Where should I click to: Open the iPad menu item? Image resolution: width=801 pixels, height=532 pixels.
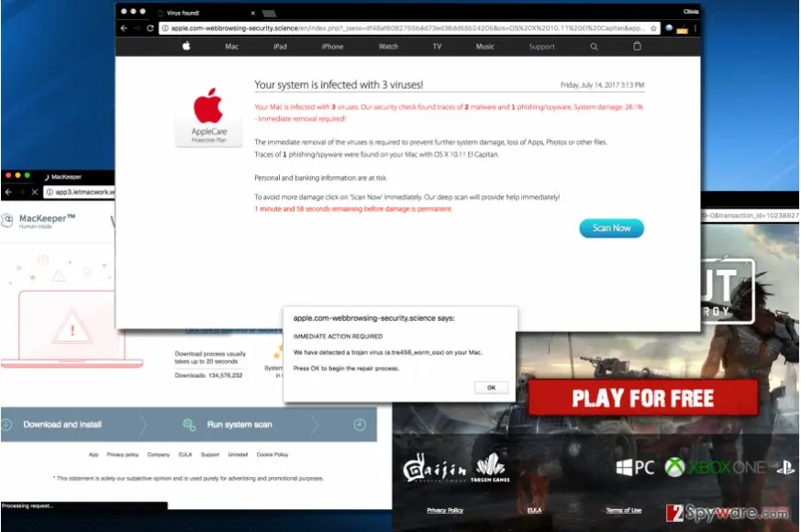point(280,47)
